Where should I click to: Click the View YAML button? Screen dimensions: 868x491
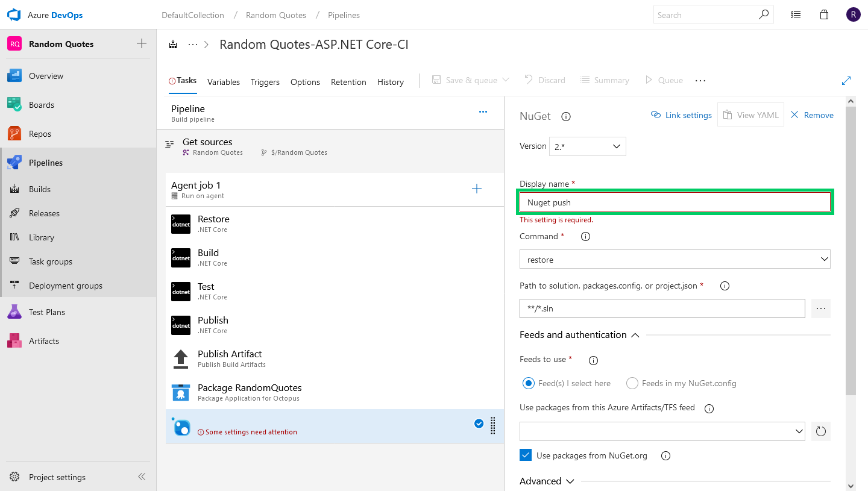tap(750, 114)
